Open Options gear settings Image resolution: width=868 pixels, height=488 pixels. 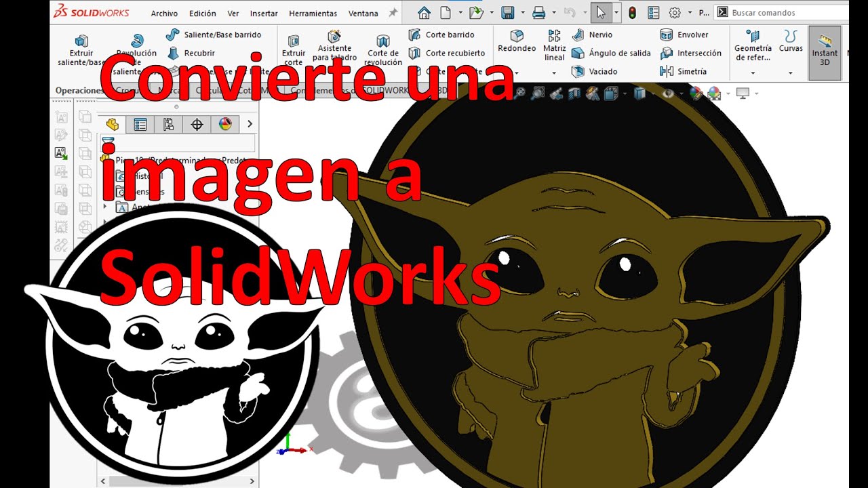tap(675, 12)
